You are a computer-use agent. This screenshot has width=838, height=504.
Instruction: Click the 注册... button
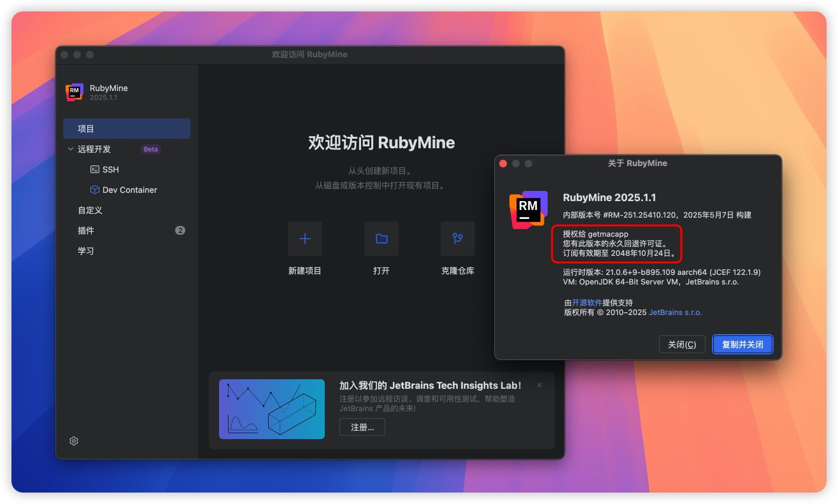[362, 428]
